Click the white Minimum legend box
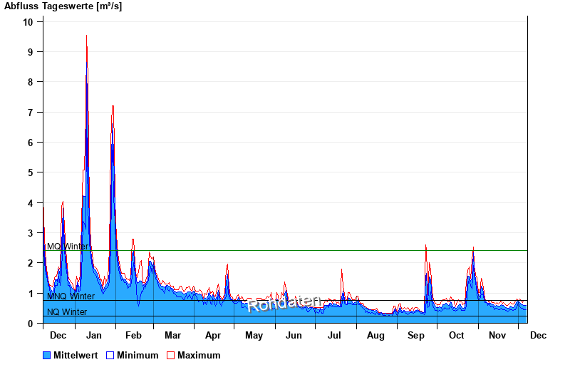The width and height of the screenshot is (570, 392). 110,355
